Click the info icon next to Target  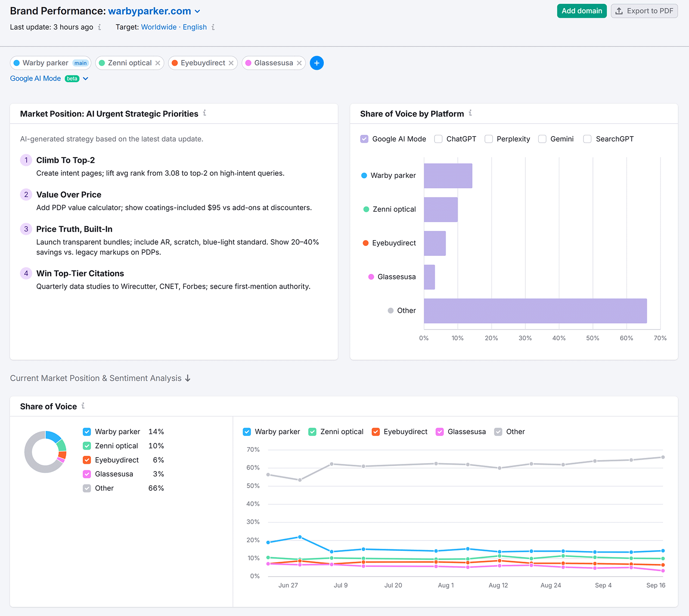coord(214,27)
